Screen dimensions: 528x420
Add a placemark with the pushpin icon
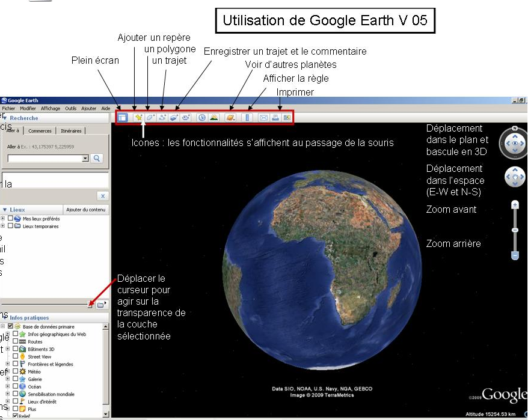point(138,117)
